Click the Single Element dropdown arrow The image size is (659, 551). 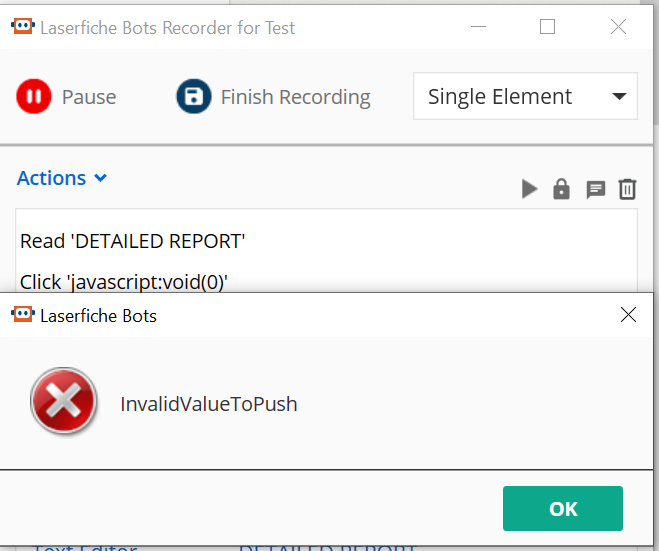(619, 97)
